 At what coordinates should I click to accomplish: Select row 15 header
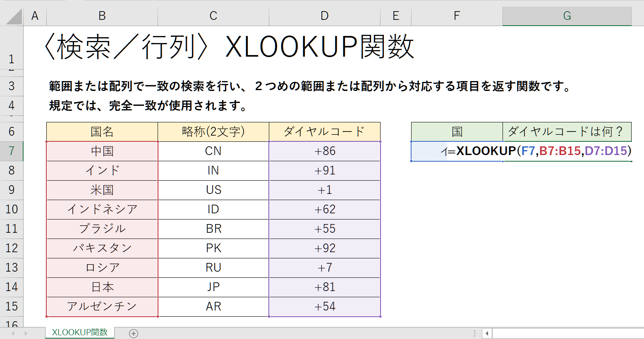click(12, 306)
